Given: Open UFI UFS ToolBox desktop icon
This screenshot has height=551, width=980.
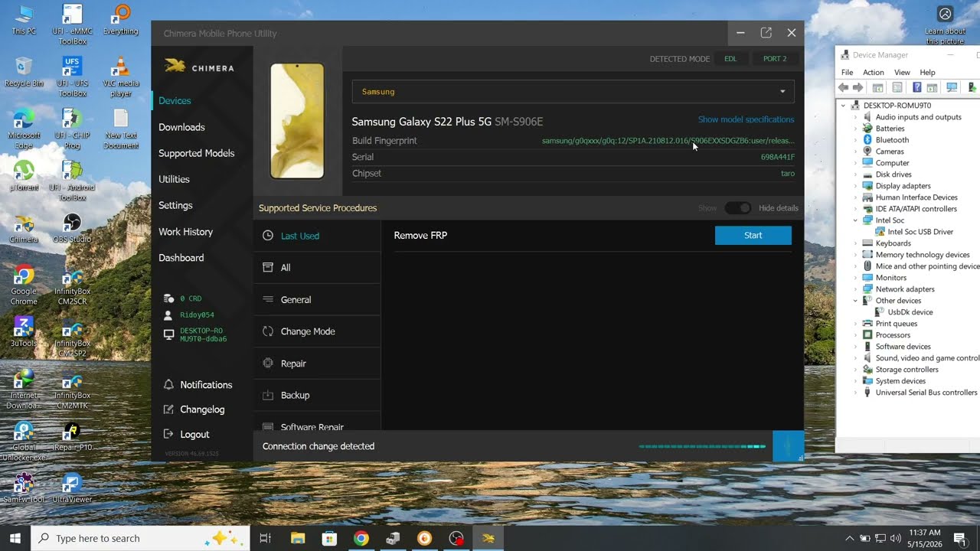Looking at the screenshot, I should pyautogui.click(x=73, y=77).
